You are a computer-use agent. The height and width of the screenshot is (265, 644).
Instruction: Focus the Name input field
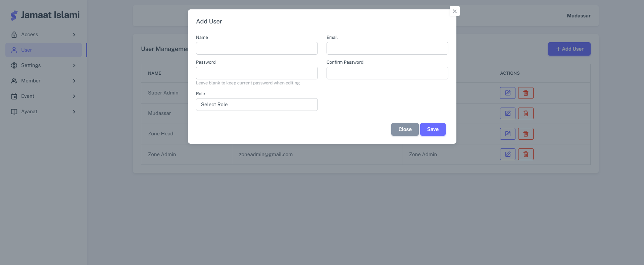tap(257, 48)
